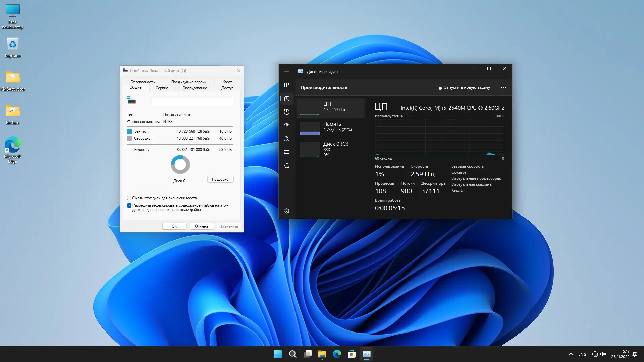Click Запустить новую задачу button
644x362 pixels.
tap(463, 87)
